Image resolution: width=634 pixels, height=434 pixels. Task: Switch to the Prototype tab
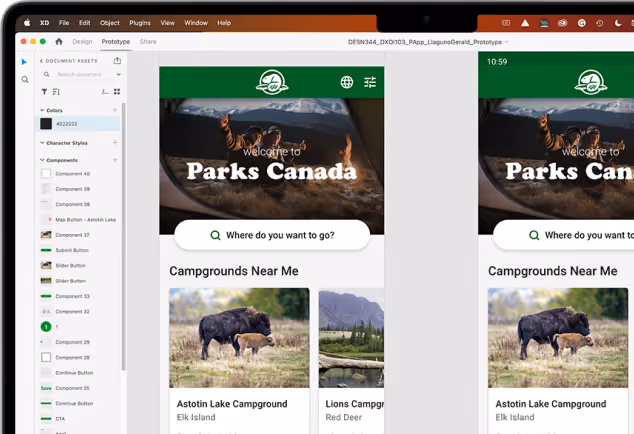coord(116,41)
